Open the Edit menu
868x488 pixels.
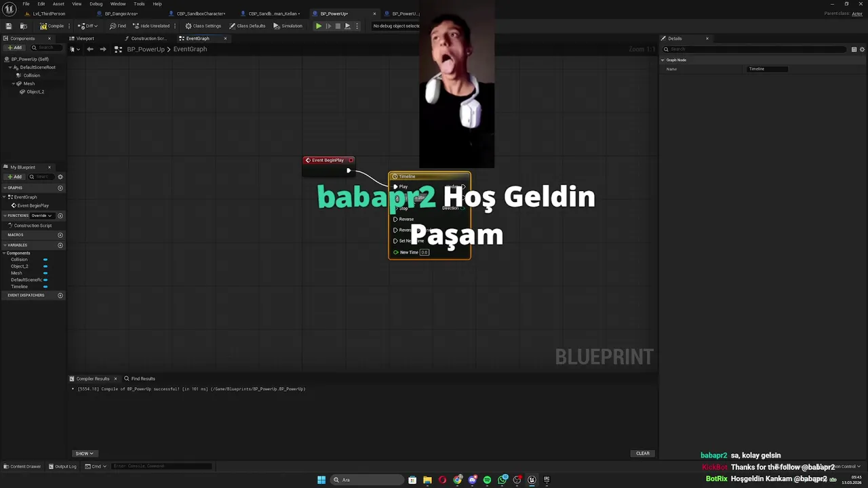(41, 4)
